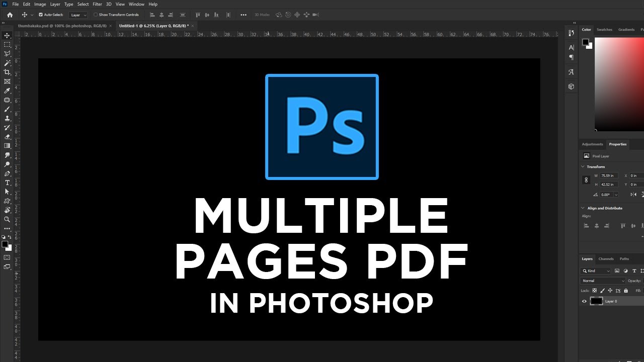This screenshot has width=644, height=362.
Task: Select the Magic Wand tool
Action: click(x=7, y=63)
